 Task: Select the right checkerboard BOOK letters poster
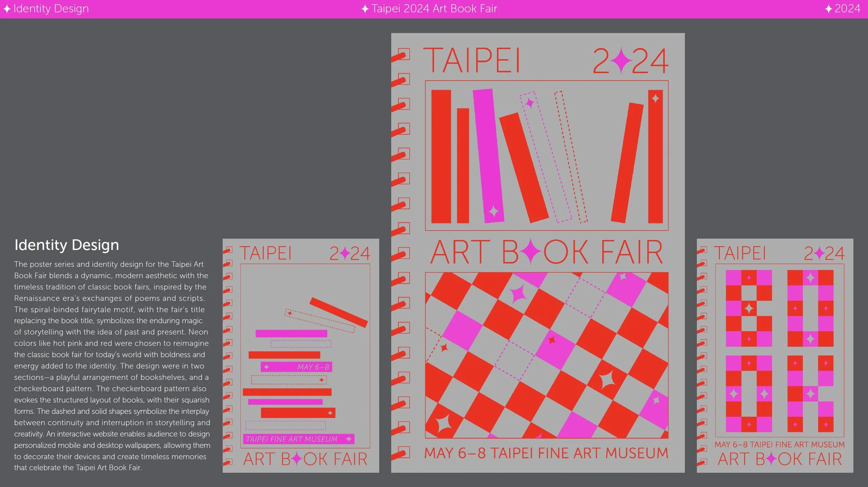pos(775,355)
